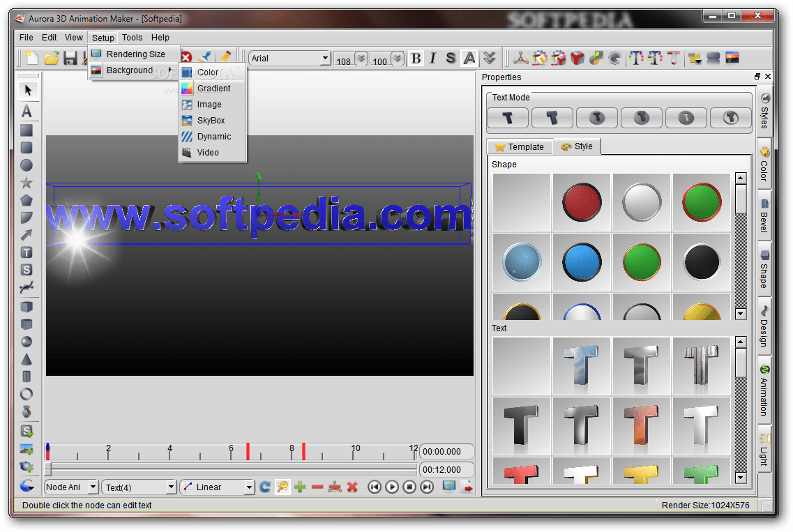Toggle Bold formatting button

(416, 58)
